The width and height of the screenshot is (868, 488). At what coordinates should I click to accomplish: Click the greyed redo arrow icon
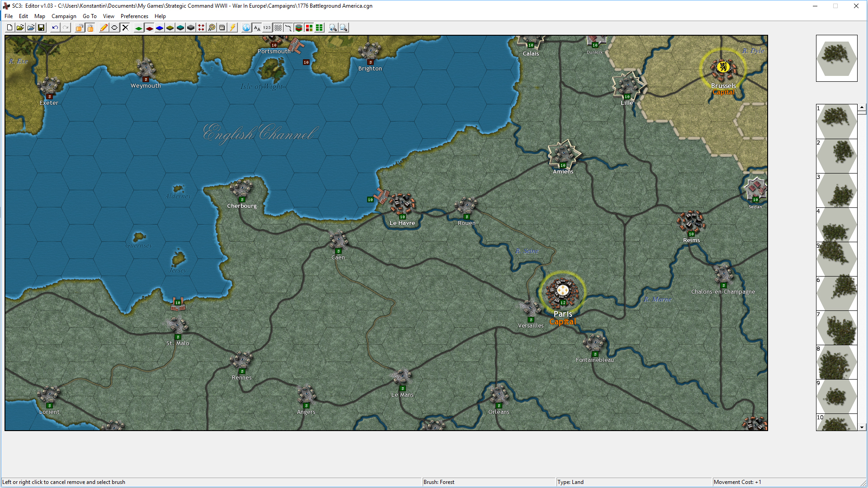click(66, 28)
